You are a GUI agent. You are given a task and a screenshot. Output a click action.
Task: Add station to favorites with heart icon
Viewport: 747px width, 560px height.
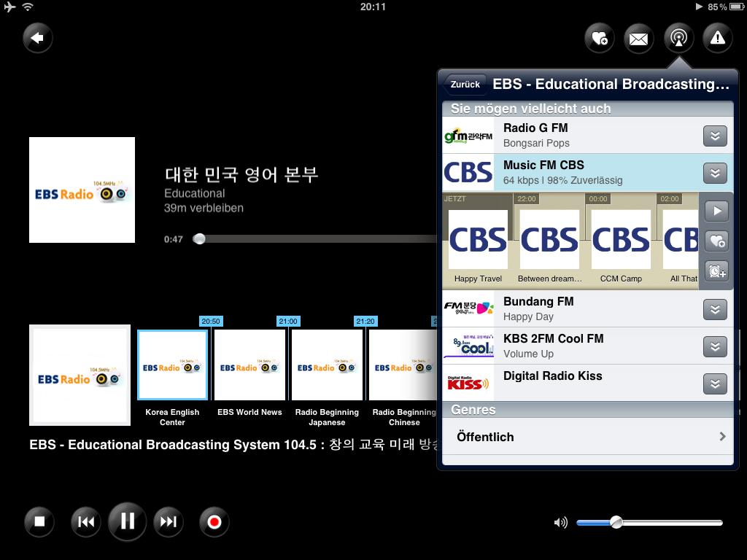point(600,38)
